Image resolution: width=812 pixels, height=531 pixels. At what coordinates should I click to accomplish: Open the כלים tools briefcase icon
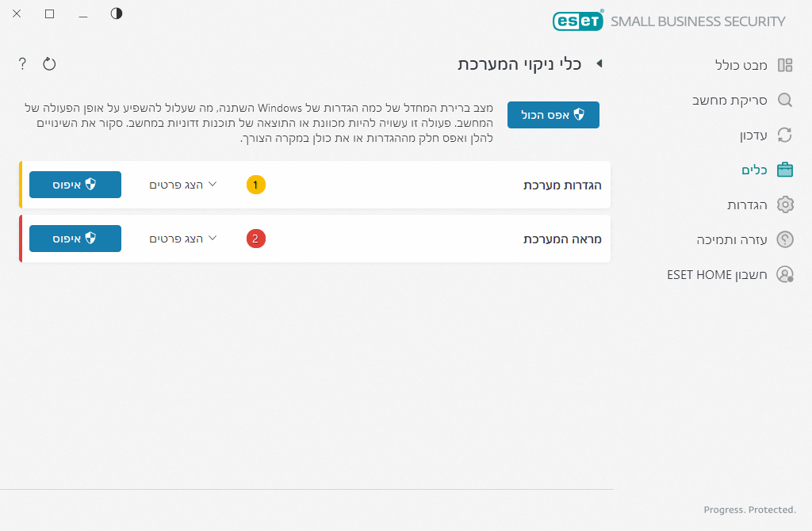tap(785, 170)
